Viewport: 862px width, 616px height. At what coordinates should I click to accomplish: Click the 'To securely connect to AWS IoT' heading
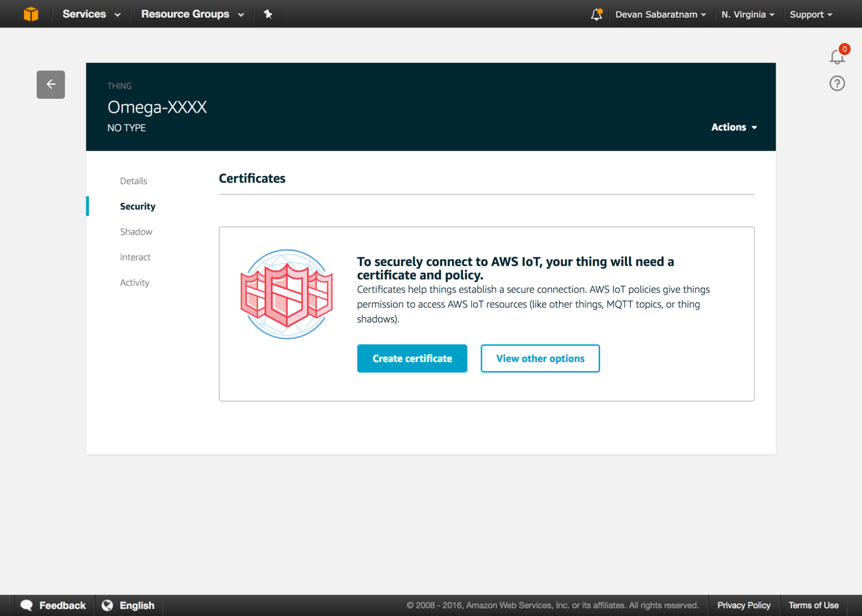point(515,268)
